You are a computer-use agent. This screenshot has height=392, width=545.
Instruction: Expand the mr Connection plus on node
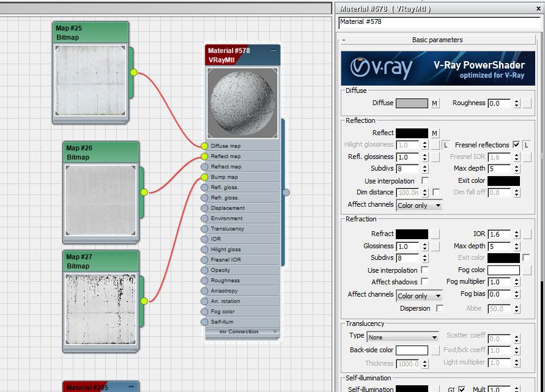(x=275, y=331)
